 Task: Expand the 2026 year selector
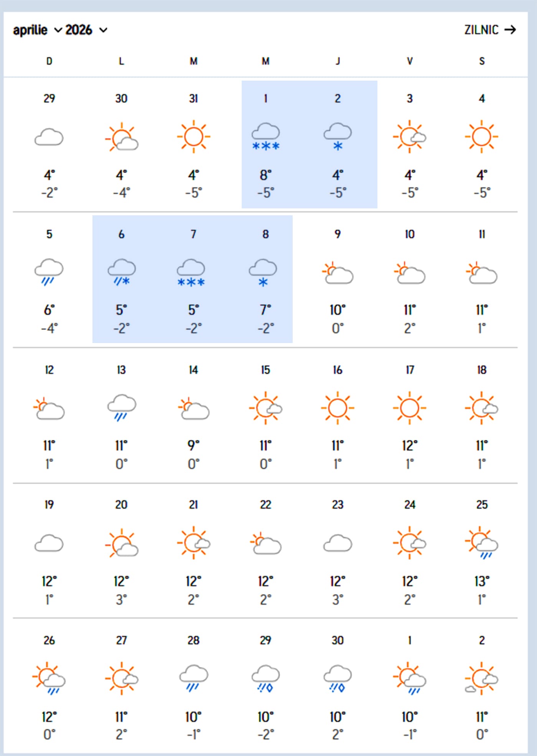click(86, 30)
